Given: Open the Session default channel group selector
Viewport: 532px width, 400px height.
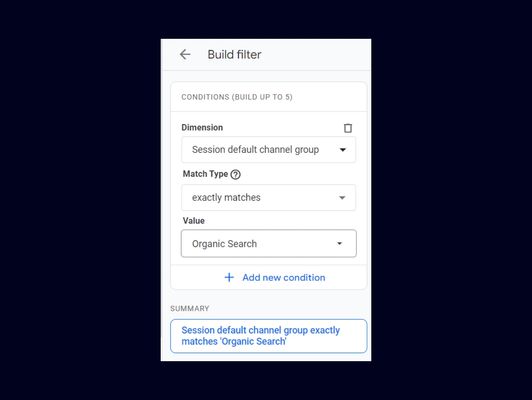Looking at the screenshot, I should 268,150.
